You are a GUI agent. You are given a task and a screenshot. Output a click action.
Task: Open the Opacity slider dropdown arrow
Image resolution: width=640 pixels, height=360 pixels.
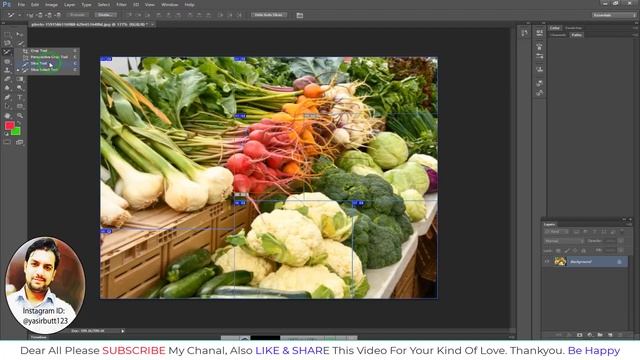click(620, 241)
